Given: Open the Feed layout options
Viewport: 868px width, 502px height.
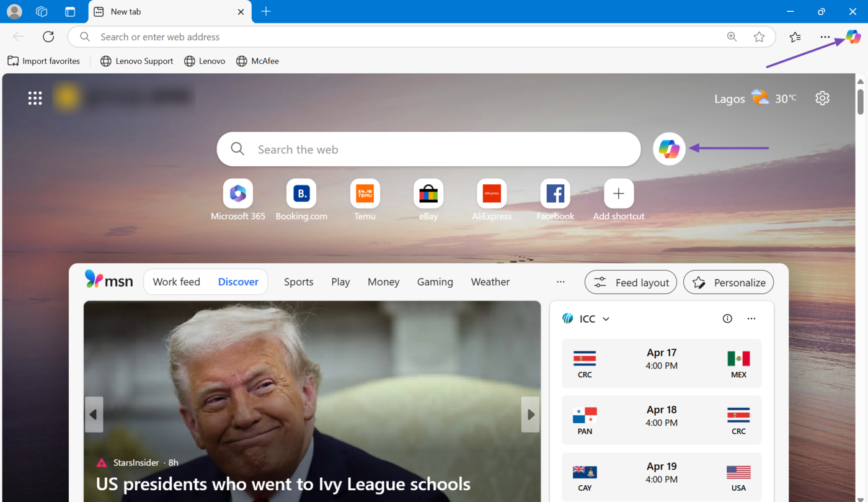Looking at the screenshot, I should pyautogui.click(x=631, y=282).
